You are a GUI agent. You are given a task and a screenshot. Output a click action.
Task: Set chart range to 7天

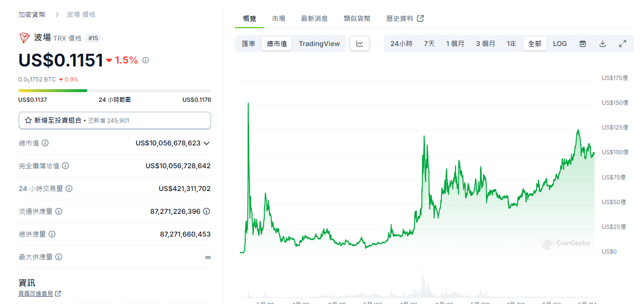click(x=429, y=44)
